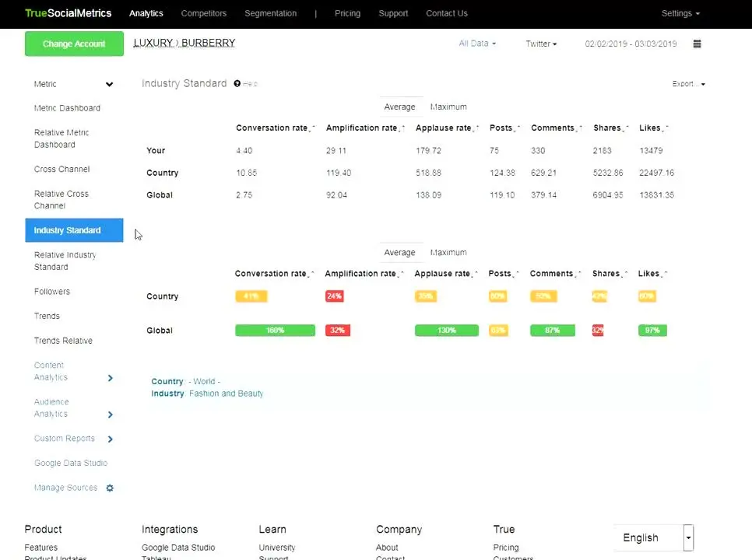Click the Custom Reports arrow icon
752x560 pixels.
(x=110, y=439)
